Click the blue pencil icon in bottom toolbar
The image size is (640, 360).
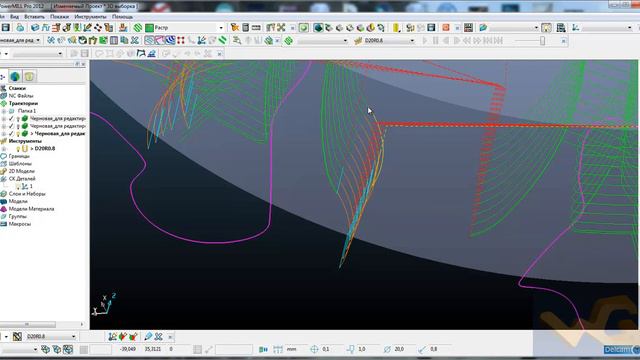[148, 336]
